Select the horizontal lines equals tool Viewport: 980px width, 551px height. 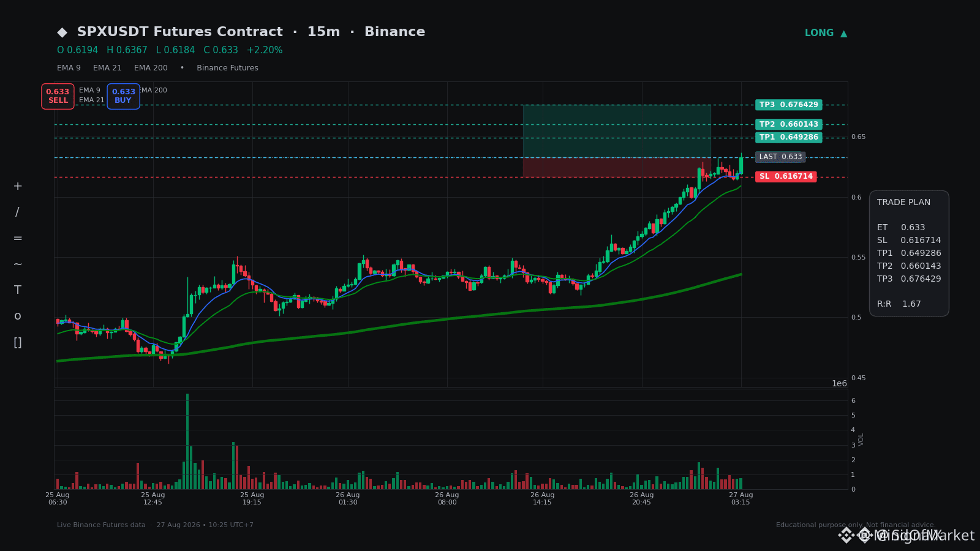coord(18,238)
